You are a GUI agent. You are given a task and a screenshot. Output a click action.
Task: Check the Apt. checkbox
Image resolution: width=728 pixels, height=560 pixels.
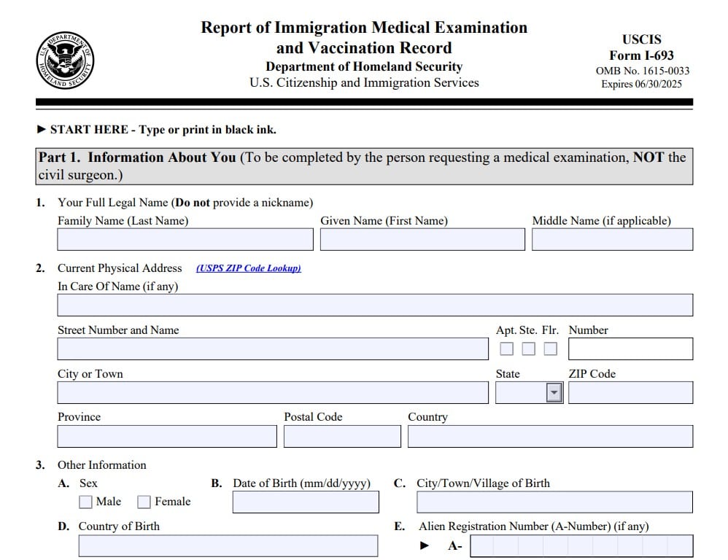506,349
